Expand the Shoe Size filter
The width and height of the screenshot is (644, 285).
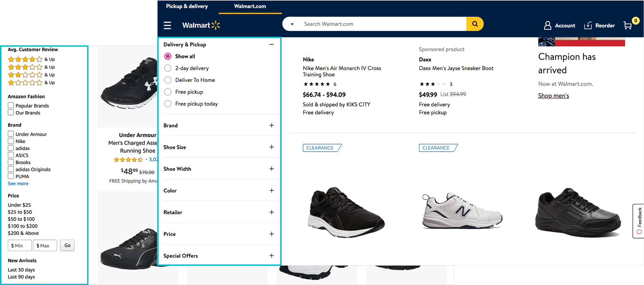[x=271, y=147]
